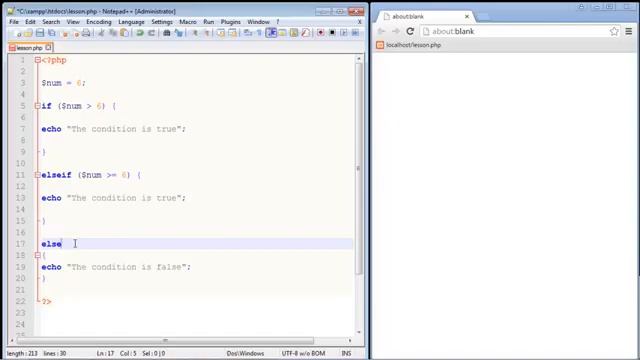Viewport: 640px width, 360px height.
Task: Start macro recording with the Record icon
Action: coord(320,33)
